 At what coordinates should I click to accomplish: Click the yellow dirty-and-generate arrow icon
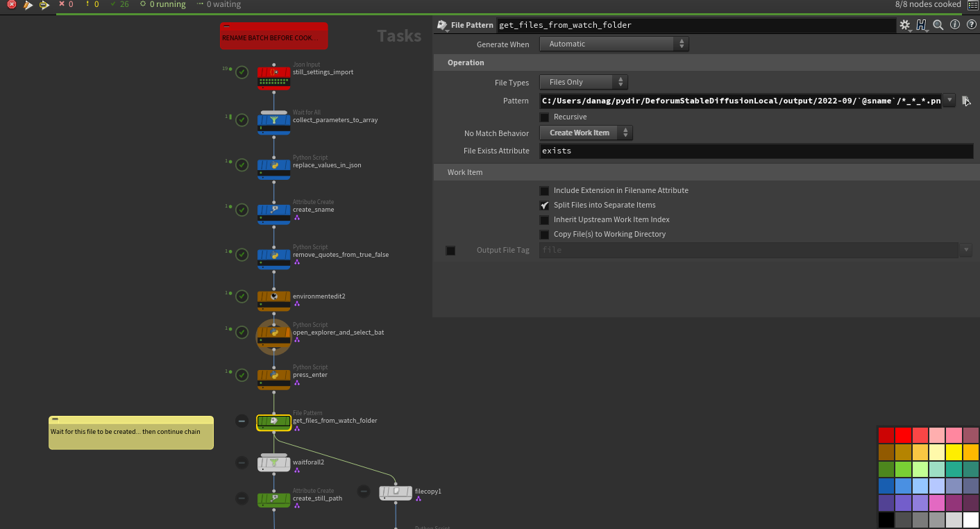click(x=44, y=4)
